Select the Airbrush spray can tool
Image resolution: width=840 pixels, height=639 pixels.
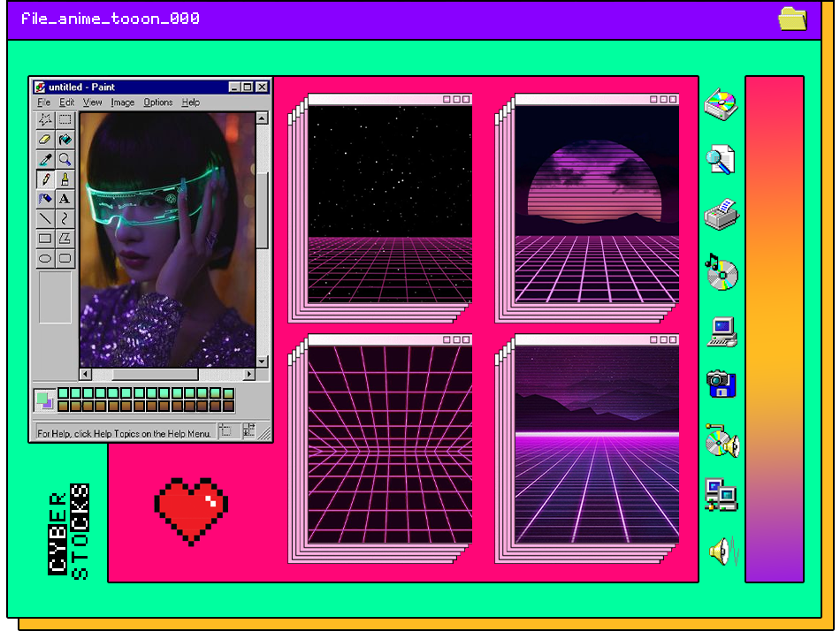click(x=45, y=199)
